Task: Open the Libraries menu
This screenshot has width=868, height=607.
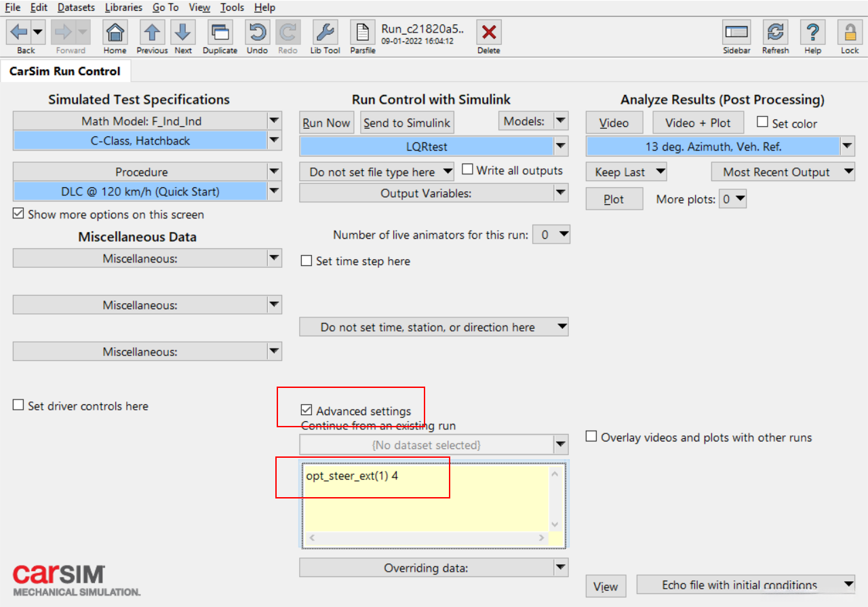Action: coord(123,7)
